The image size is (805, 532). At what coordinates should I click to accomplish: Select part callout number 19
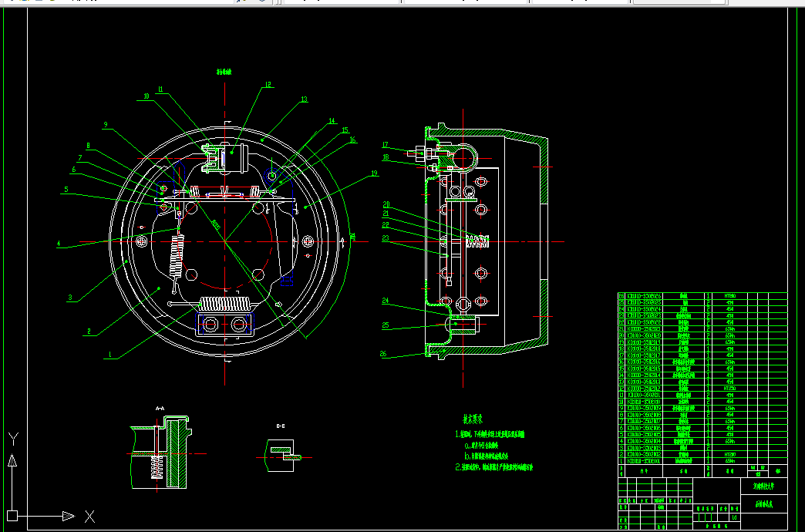[x=374, y=173]
